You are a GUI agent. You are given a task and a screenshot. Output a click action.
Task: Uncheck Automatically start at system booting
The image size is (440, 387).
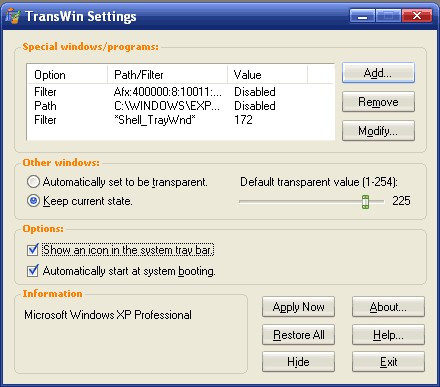[x=33, y=271]
